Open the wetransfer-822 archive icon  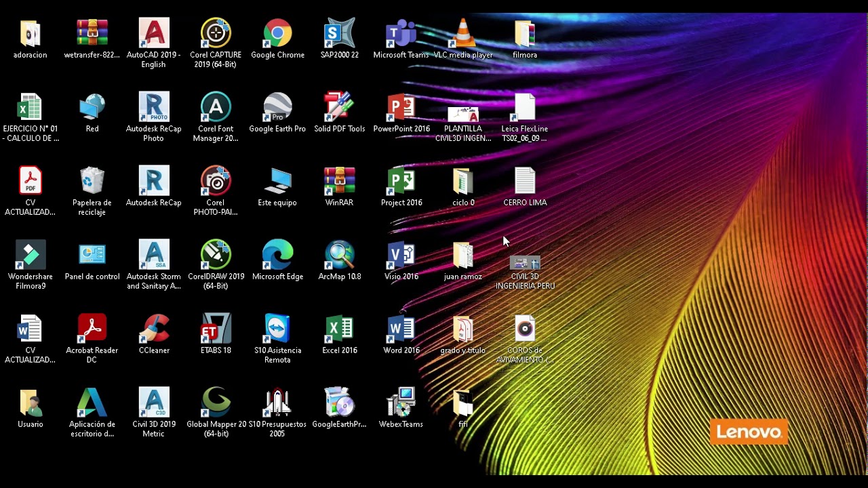coord(92,33)
